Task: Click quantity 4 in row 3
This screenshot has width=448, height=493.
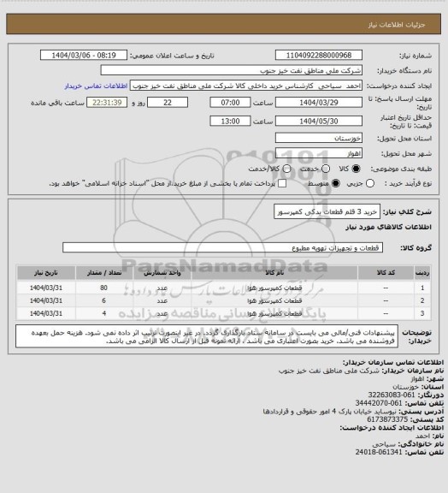Action: [x=104, y=313]
